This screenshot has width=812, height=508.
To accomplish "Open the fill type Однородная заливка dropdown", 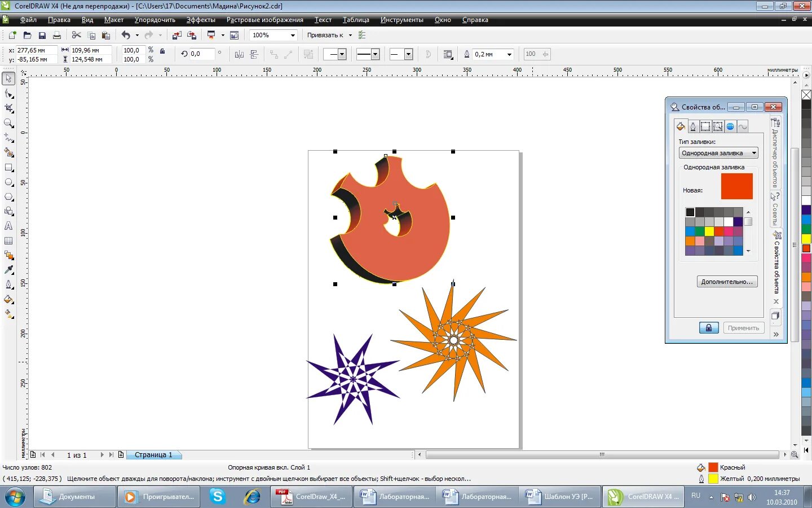I will (718, 153).
